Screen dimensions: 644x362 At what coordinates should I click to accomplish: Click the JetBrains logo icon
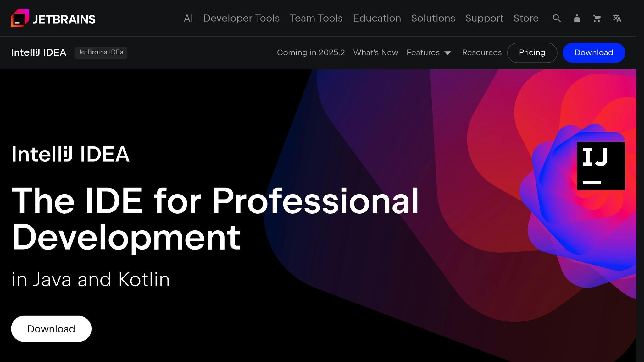pyautogui.click(x=20, y=18)
